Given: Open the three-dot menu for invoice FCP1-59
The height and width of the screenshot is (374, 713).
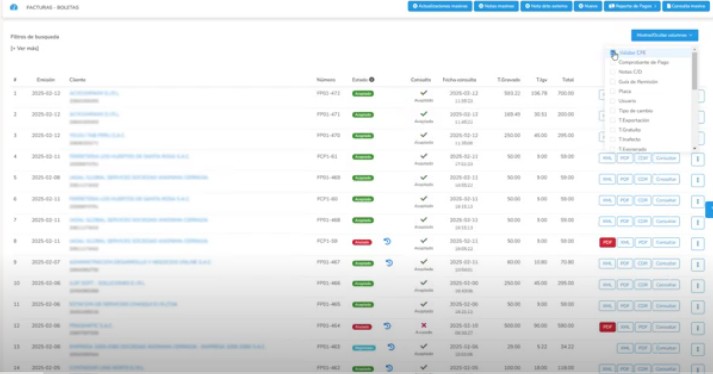Looking at the screenshot, I should [698, 243].
